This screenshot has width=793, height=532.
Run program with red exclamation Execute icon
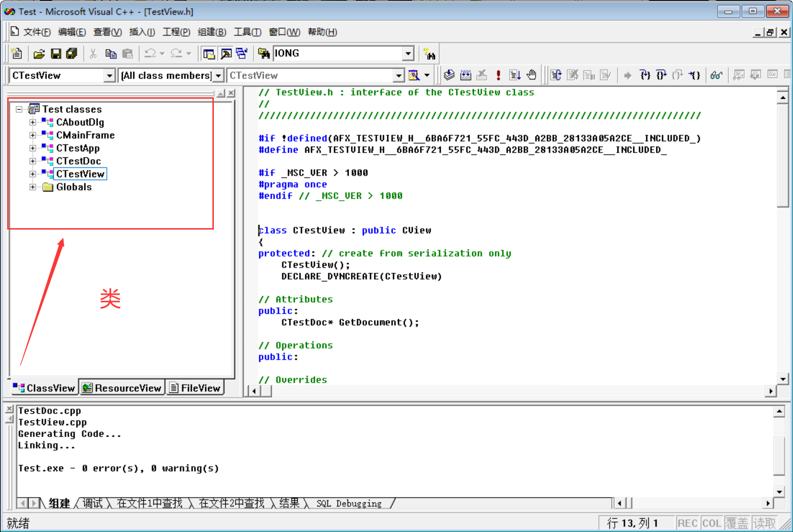(x=499, y=75)
